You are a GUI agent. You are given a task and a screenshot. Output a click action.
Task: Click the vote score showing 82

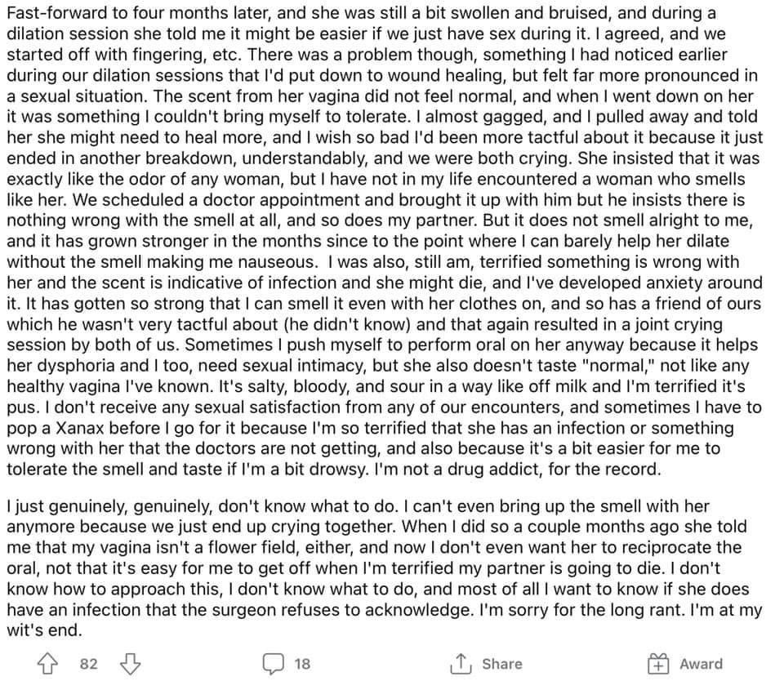coord(88,664)
